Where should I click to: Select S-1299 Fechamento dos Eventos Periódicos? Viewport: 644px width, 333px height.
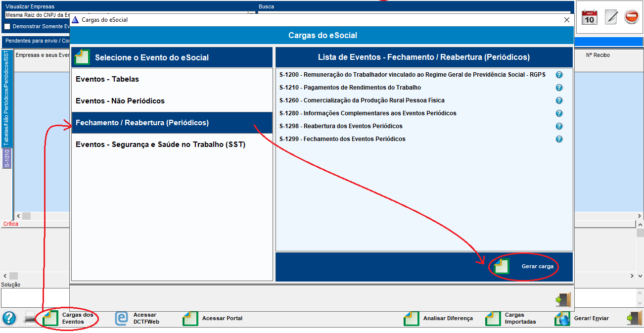pos(342,139)
